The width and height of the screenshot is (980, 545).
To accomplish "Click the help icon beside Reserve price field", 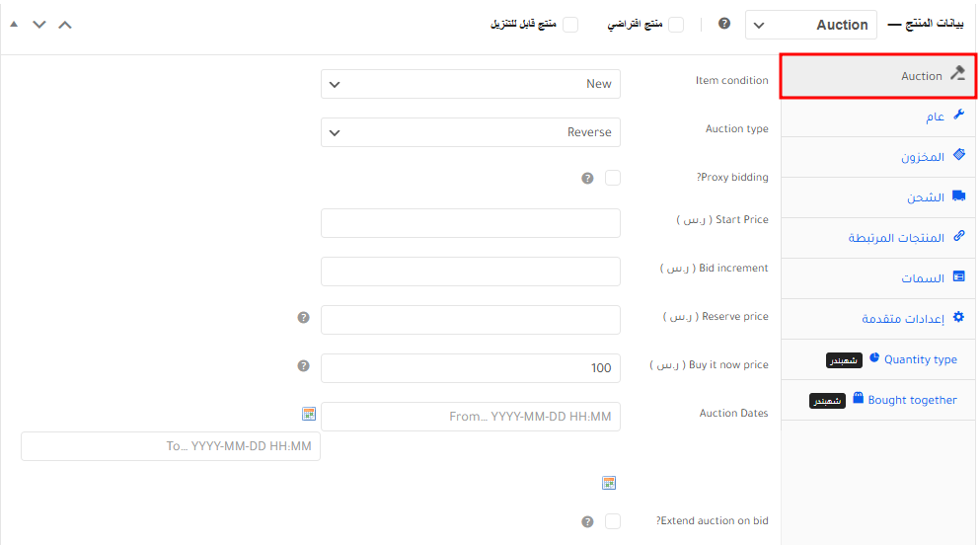I will click(303, 318).
